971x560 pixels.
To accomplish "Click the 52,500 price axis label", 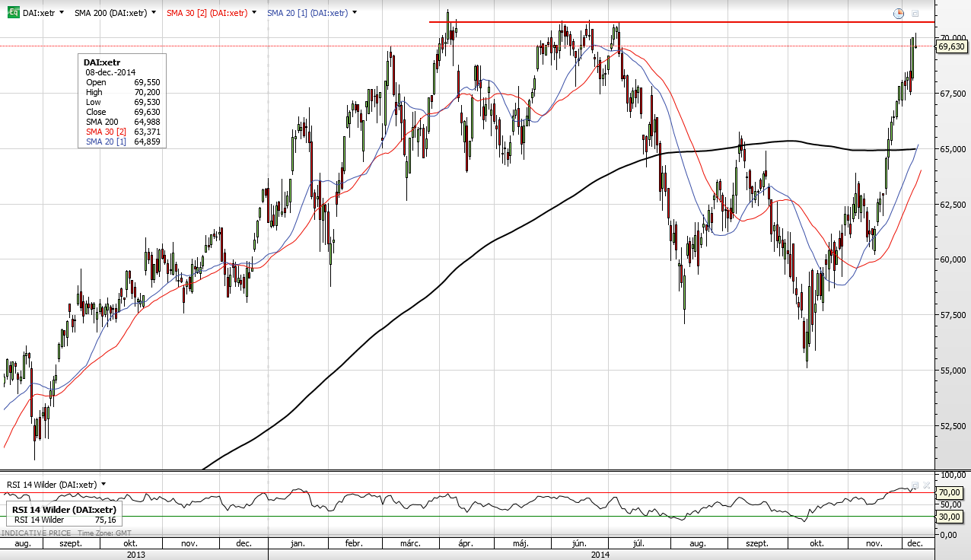I will click(x=953, y=426).
